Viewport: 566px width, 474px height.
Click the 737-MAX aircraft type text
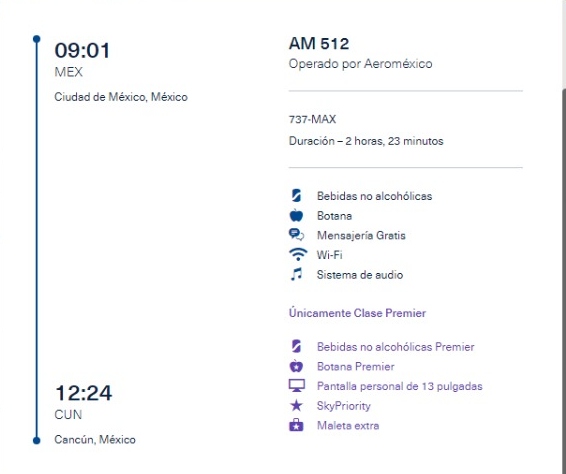[312, 119]
